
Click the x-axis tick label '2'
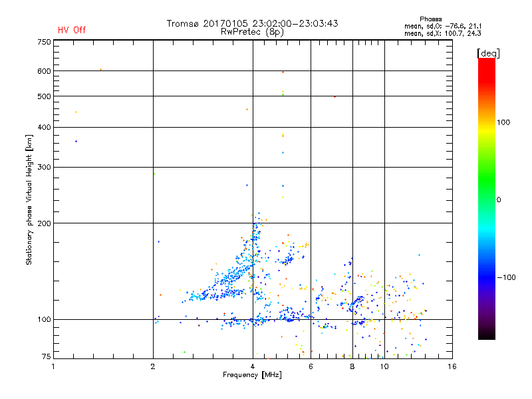tap(153, 366)
